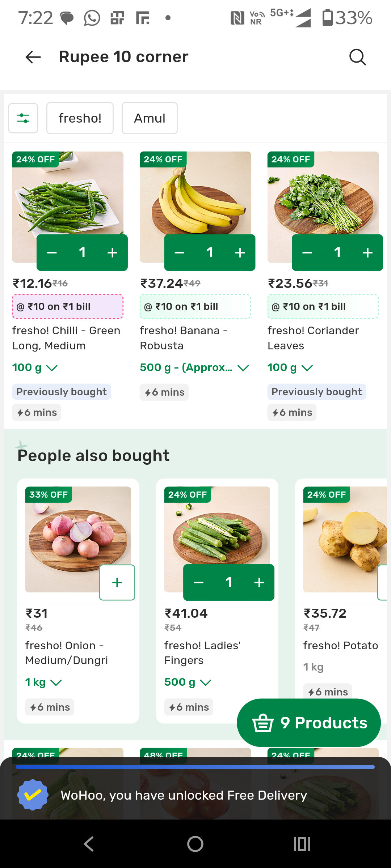Image resolution: width=391 pixels, height=868 pixels.
Task: Increase Coriander Leaves quantity with plus
Action: [368, 253]
